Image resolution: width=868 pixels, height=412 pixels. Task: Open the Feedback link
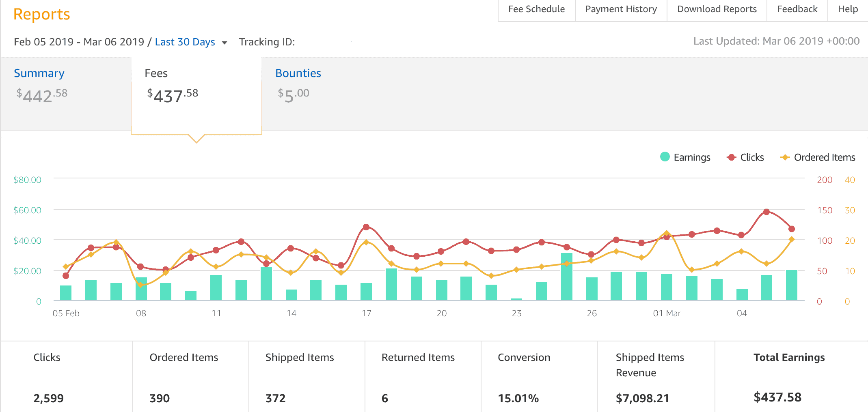(x=797, y=9)
